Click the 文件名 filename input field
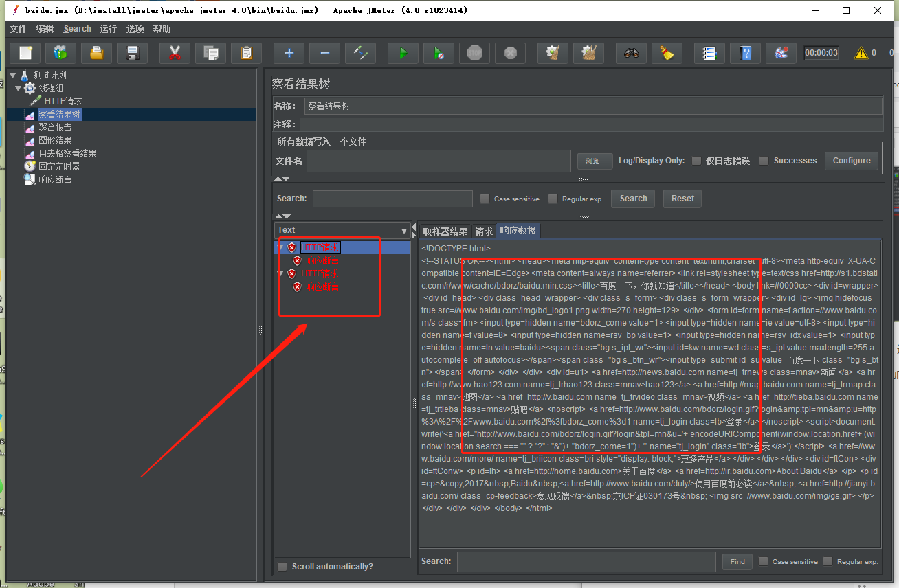This screenshot has height=588, width=899. (x=439, y=161)
